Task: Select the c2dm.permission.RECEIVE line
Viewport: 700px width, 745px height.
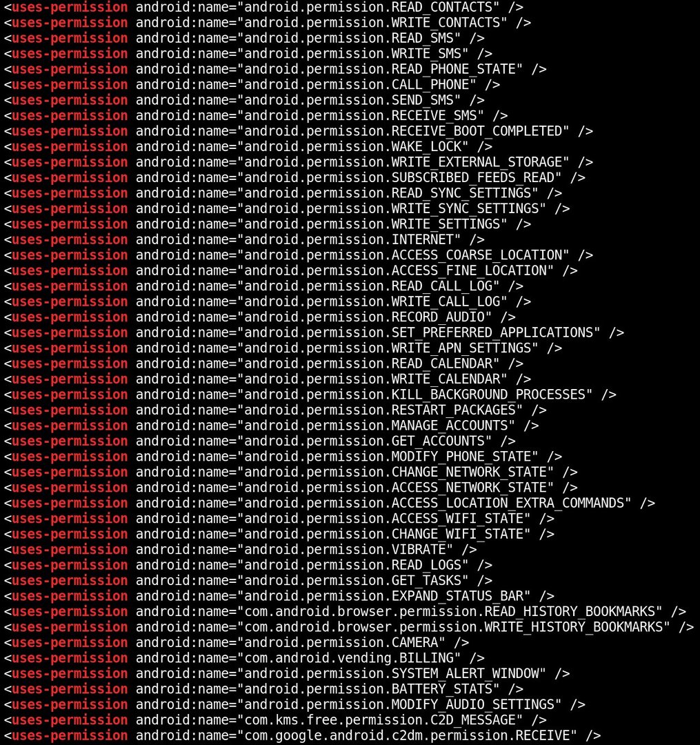Action: click(303, 735)
